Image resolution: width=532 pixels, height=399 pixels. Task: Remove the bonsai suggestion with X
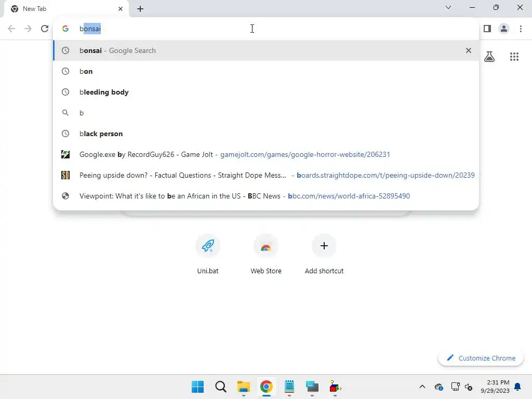coord(469,50)
